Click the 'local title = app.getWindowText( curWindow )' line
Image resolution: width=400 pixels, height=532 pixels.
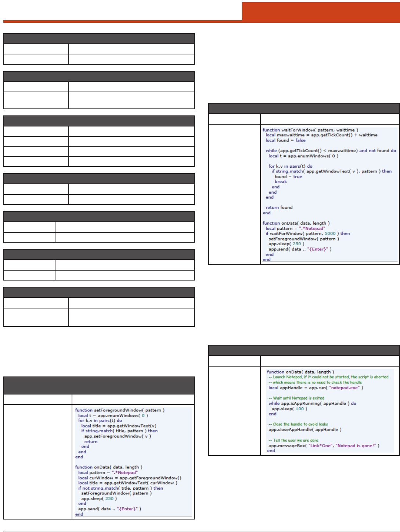pyautogui.click(x=127, y=483)
